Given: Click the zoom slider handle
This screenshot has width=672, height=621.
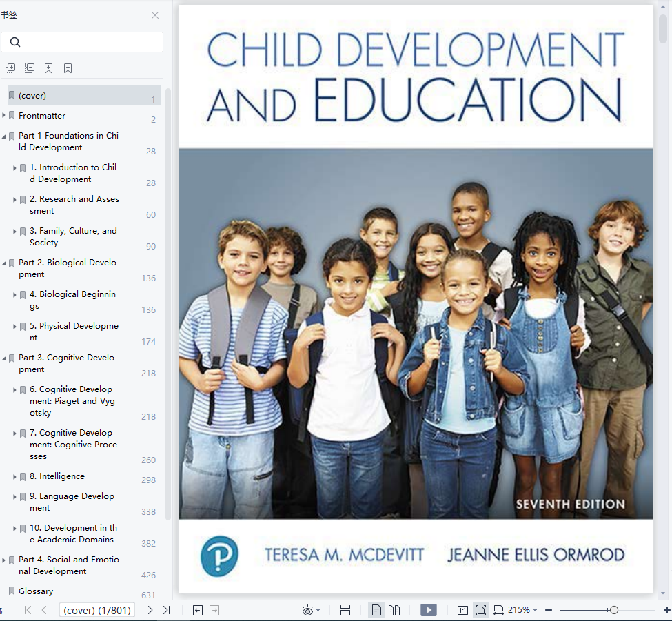Looking at the screenshot, I should [613, 610].
